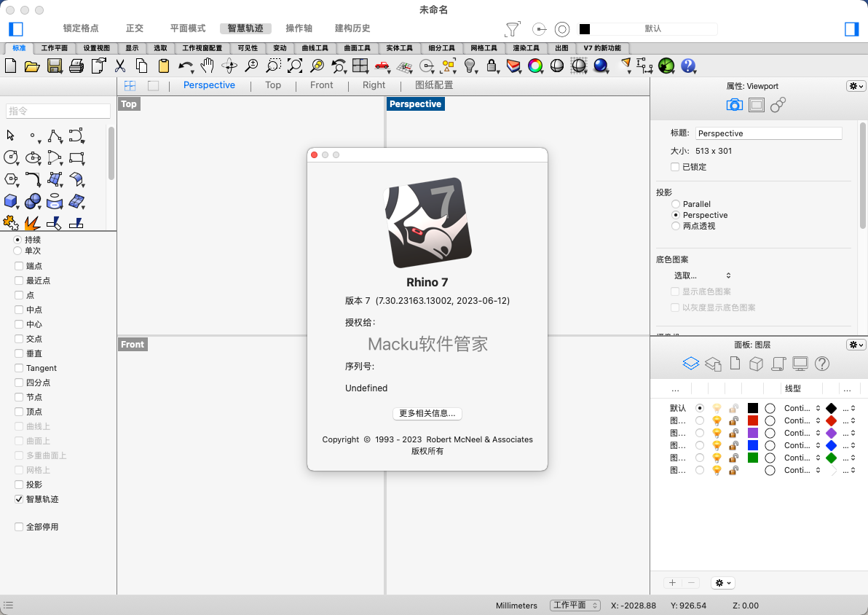Toggle the left sidebar icon at top left
This screenshot has height=615, width=868.
click(x=16, y=29)
